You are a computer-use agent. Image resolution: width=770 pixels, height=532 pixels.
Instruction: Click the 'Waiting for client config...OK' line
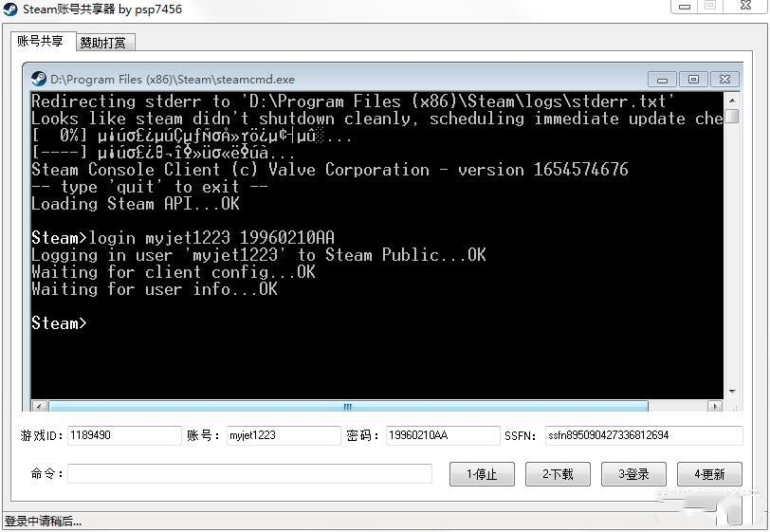[x=174, y=271]
